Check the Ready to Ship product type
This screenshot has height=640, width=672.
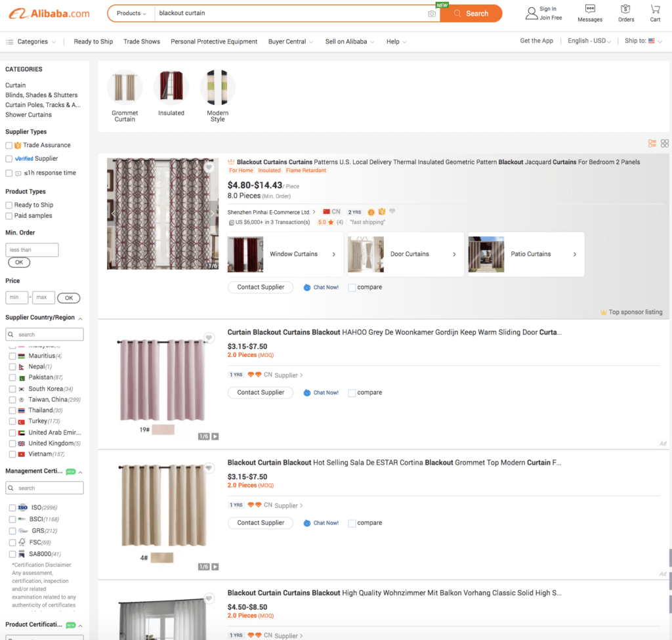9,205
